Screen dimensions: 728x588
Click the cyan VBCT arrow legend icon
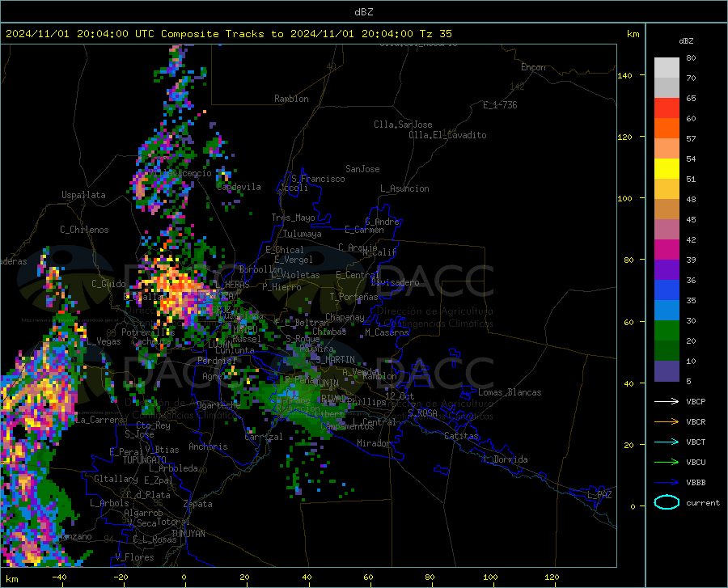[667, 442]
